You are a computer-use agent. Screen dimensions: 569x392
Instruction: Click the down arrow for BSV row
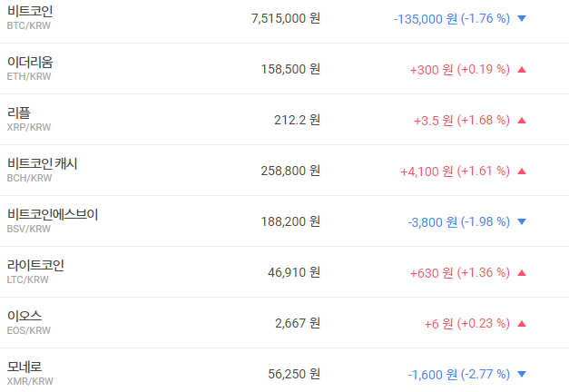click(521, 221)
